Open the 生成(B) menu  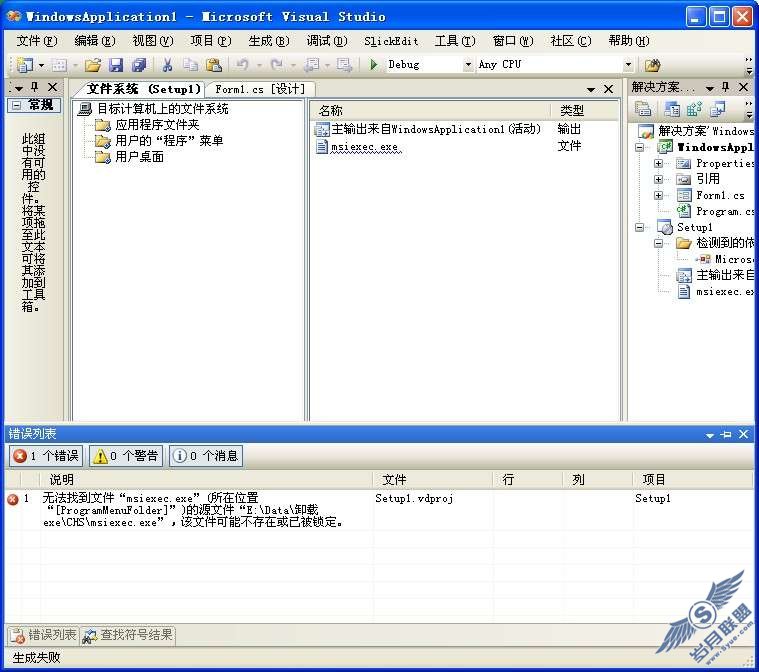[269, 41]
